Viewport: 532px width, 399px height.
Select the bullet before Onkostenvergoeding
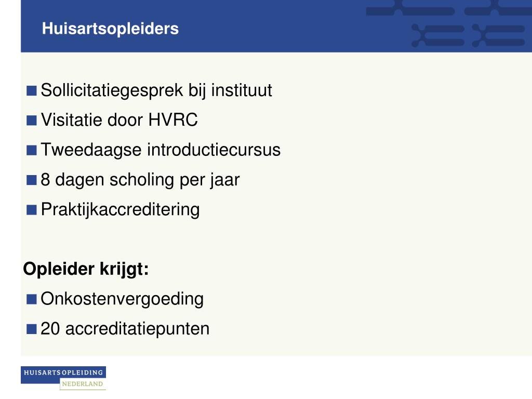click(32, 299)
